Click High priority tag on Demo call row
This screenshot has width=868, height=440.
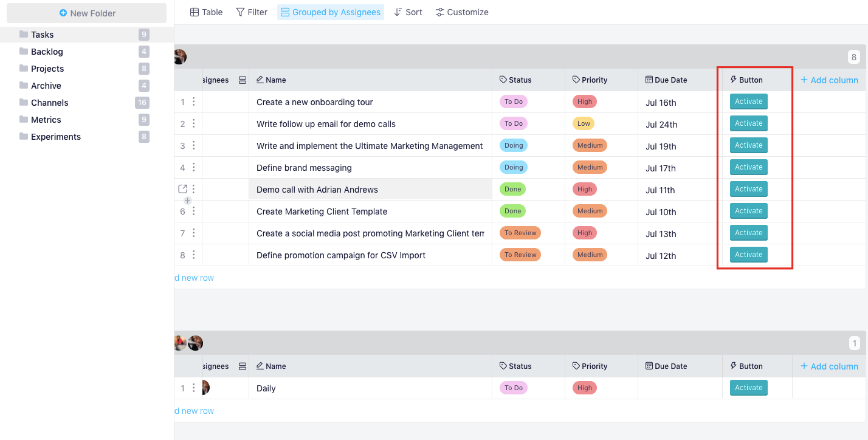coord(585,189)
